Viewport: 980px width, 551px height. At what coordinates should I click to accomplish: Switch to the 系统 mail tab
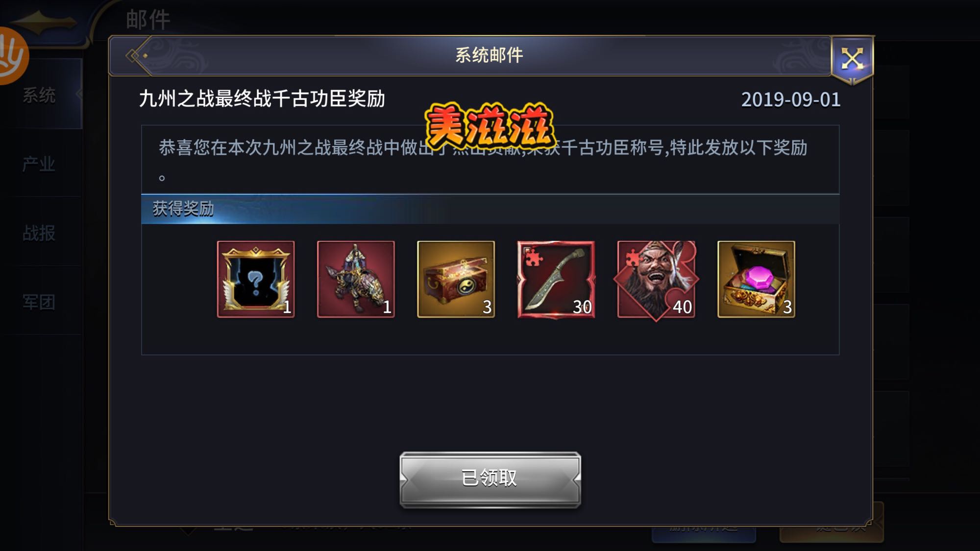point(39,95)
